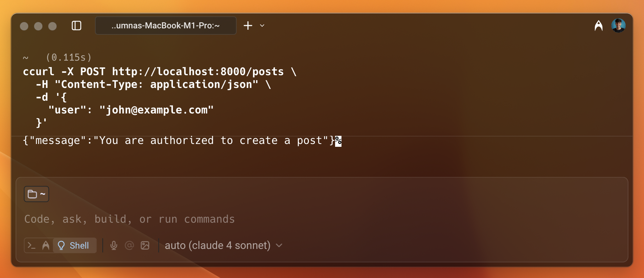Open your profile via the avatar picture

618,25
